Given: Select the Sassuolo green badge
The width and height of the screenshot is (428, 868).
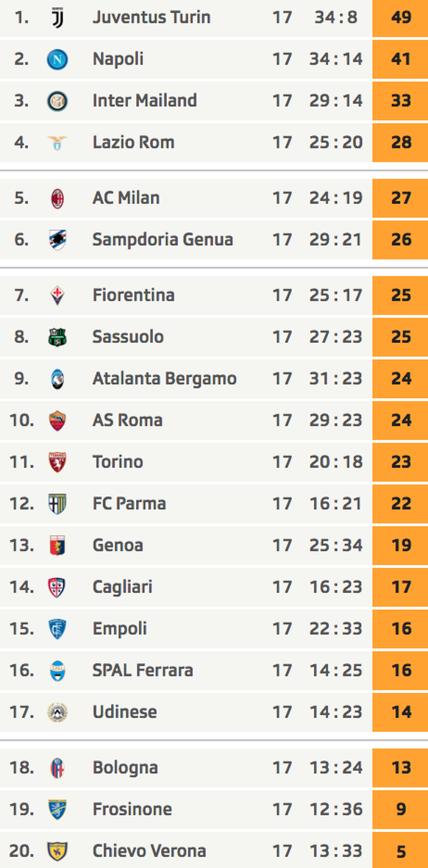Looking at the screenshot, I should tap(57, 337).
